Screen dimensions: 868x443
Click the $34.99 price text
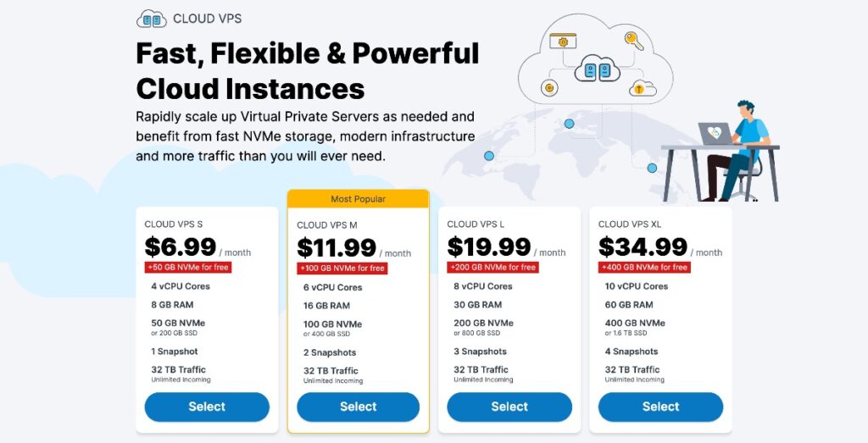[643, 246]
